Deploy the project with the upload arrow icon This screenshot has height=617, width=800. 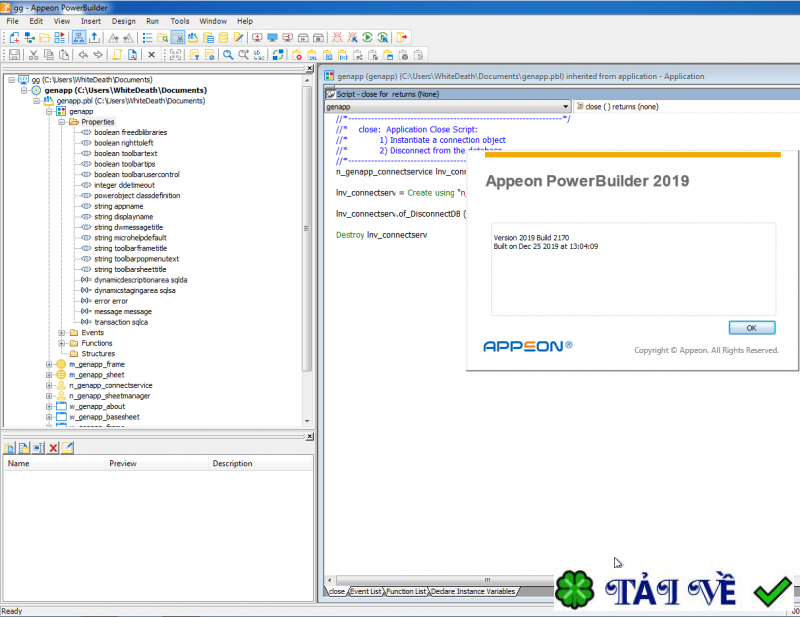(94, 37)
